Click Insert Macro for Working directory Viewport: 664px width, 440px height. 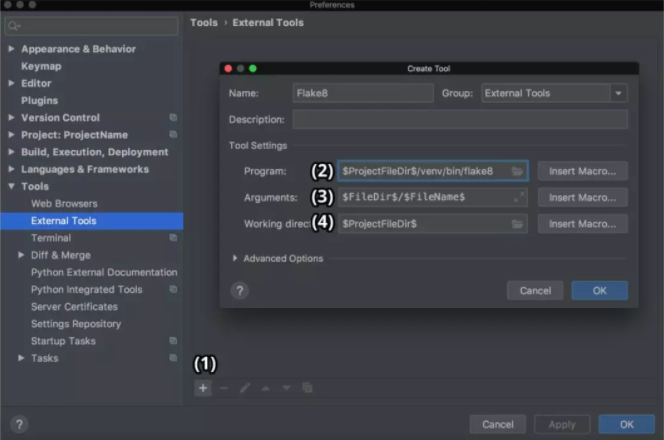pos(583,224)
